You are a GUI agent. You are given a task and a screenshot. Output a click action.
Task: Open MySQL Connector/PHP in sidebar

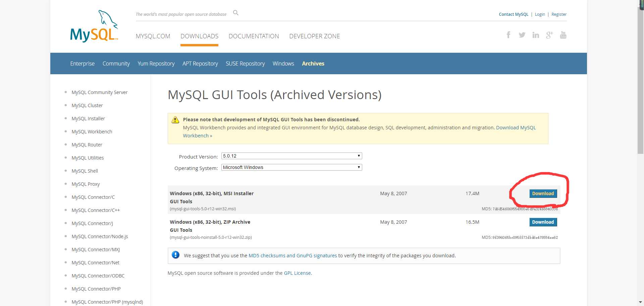96,289
